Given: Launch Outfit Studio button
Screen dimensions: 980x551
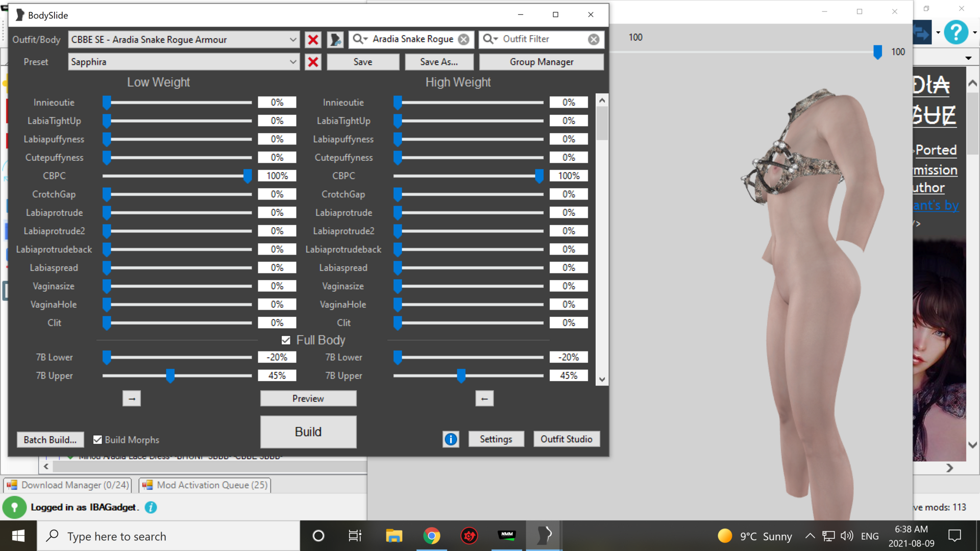Looking at the screenshot, I should (x=567, y=439).
